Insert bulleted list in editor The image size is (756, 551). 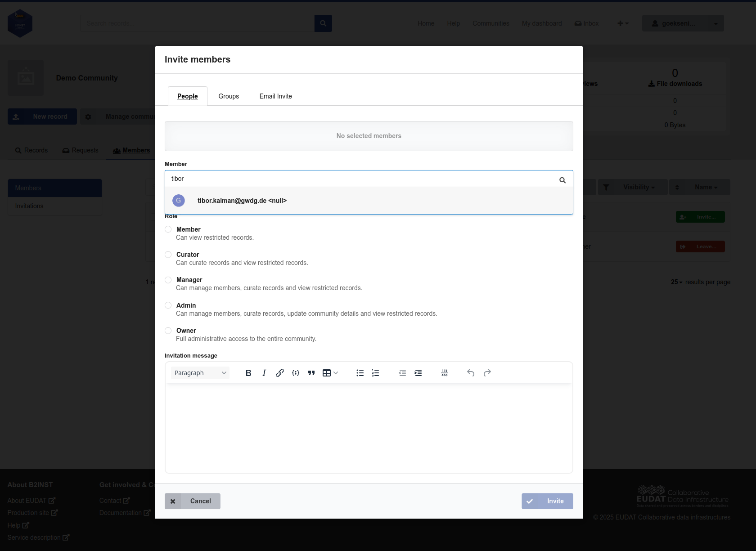360,373
